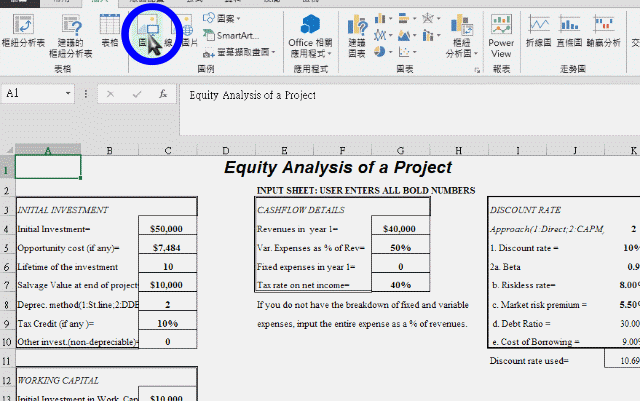The image size is (640, 401).
Task: Click the formula bar Cancel X button
Action: click(110, 94)
